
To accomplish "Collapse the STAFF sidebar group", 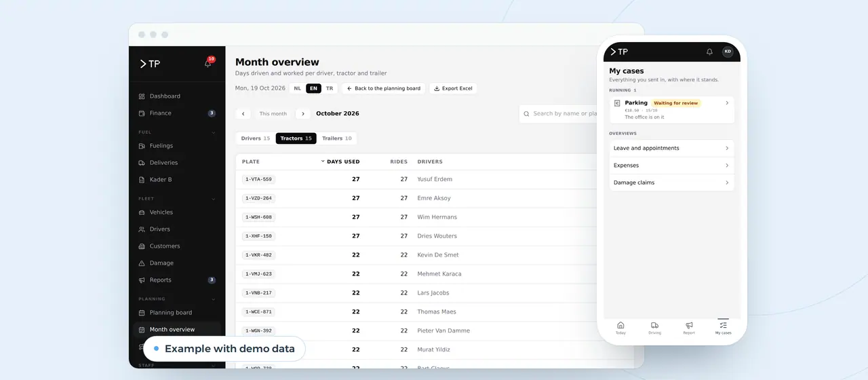I will (x=213, y=366).
